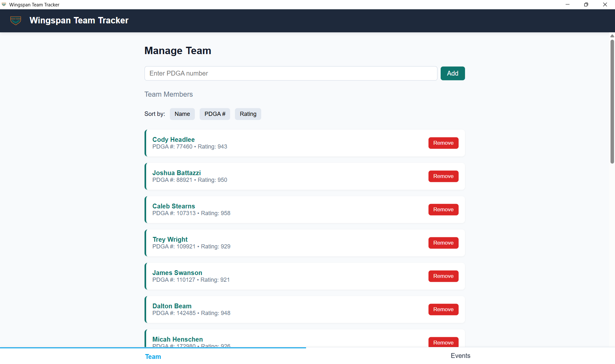Remove Dalton Beam from team

443,310
